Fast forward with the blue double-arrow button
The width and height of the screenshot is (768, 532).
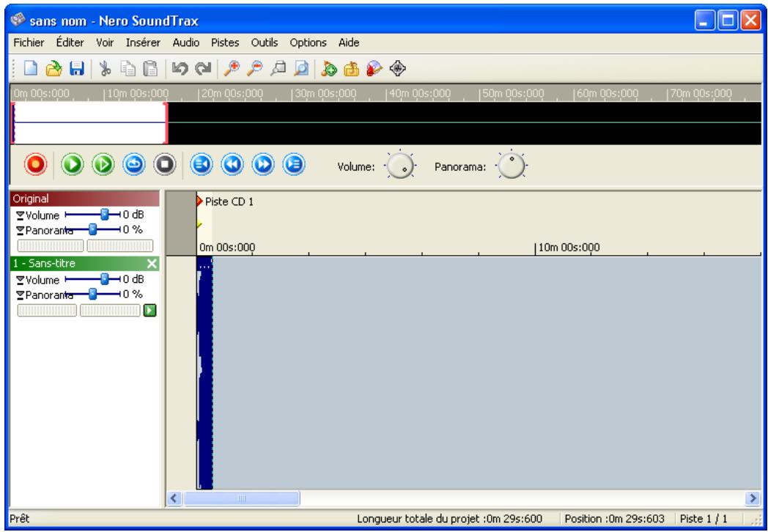tap(263, 165)
